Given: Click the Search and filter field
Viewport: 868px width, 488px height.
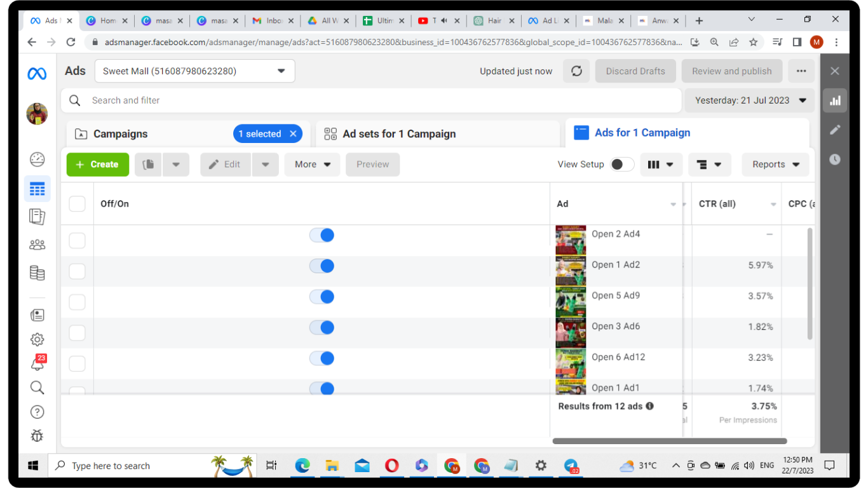Looking at the screenshot, I should (x=371, y=100).
